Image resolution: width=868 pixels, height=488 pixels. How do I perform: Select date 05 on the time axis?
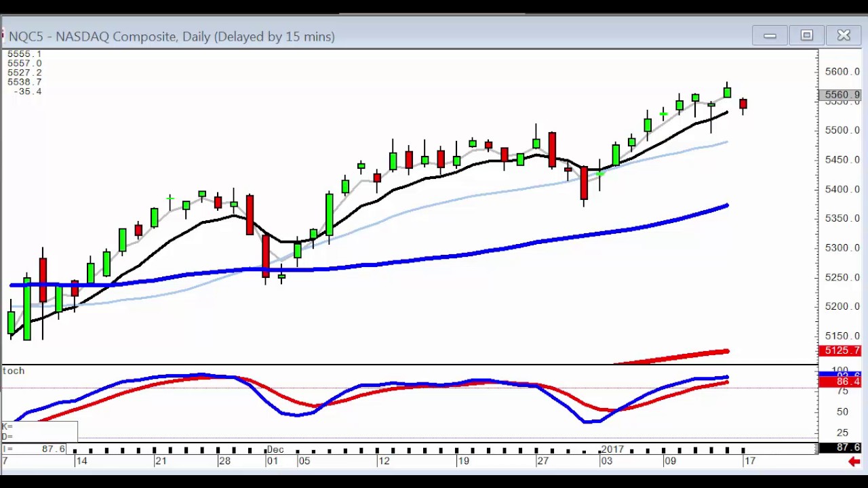304,461
